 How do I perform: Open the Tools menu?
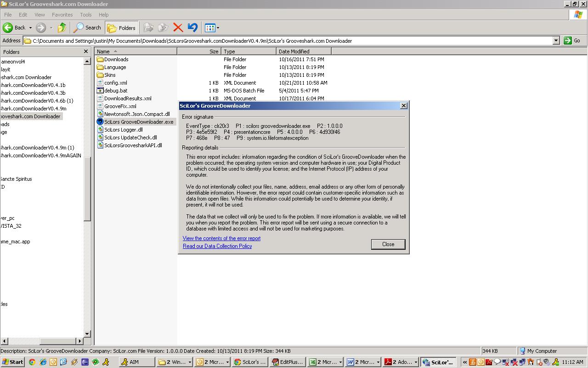85,15
